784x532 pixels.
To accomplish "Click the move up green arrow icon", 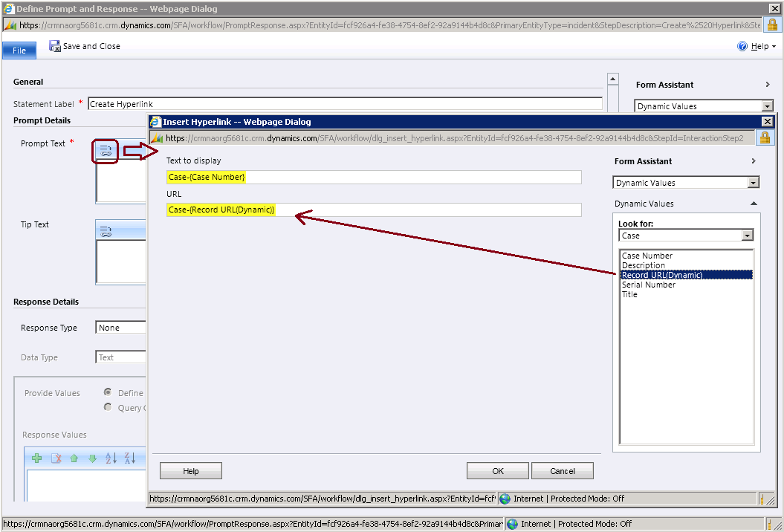I will [x=74, y=458].
